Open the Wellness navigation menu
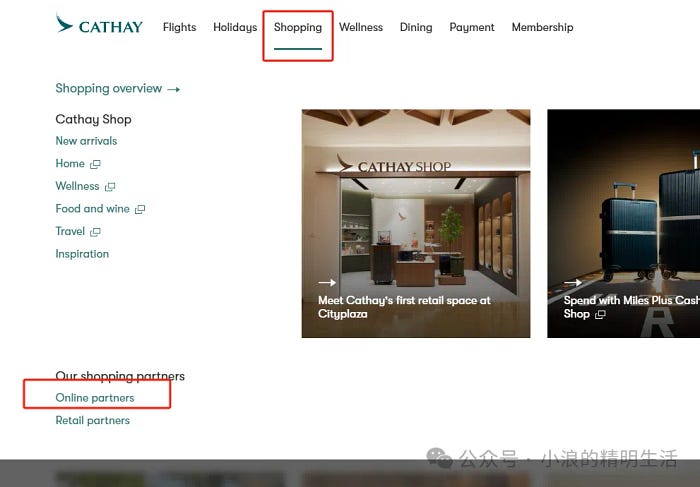Screen dimensions: 700x487 point(361,27)
